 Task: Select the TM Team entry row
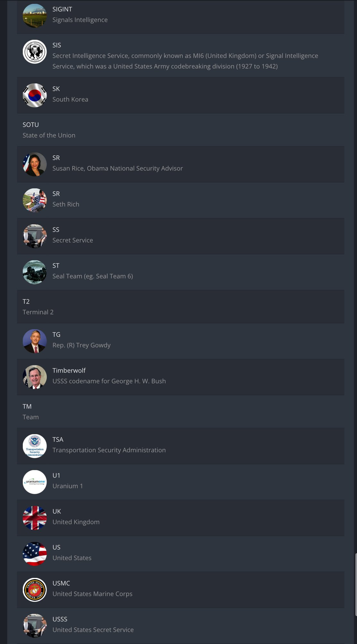click(181, 412)
